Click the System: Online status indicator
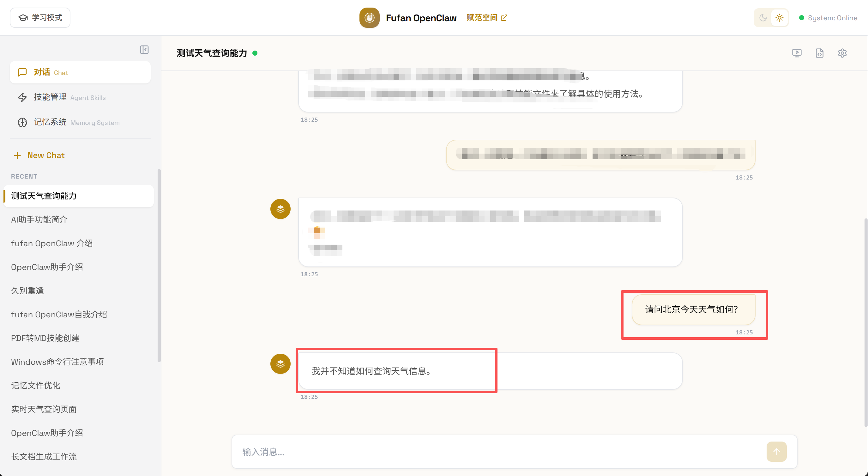 point(828,18)
